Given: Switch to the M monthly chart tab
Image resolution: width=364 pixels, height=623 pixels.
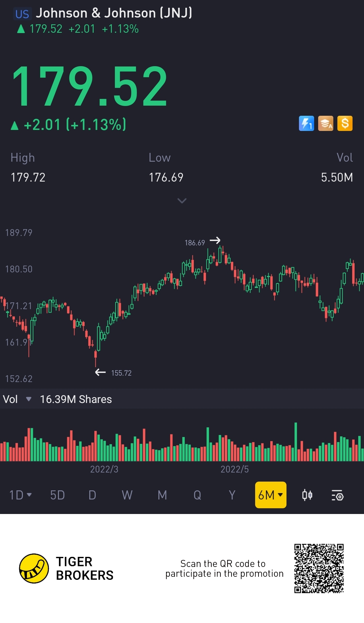Looking at the screenshot, I should pyautogui.click(x=162, y=495).
